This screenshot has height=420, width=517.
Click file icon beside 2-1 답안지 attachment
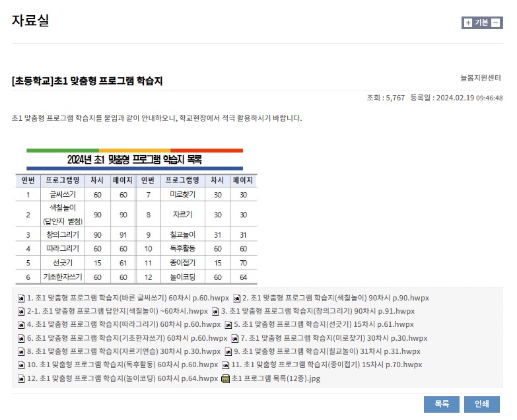pos(21,312)
